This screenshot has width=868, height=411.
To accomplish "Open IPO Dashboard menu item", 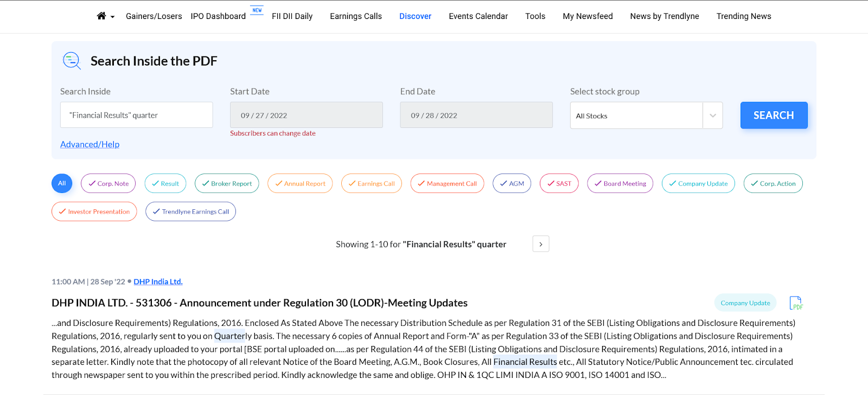I will pyautogui.click(x=218, y=16).
